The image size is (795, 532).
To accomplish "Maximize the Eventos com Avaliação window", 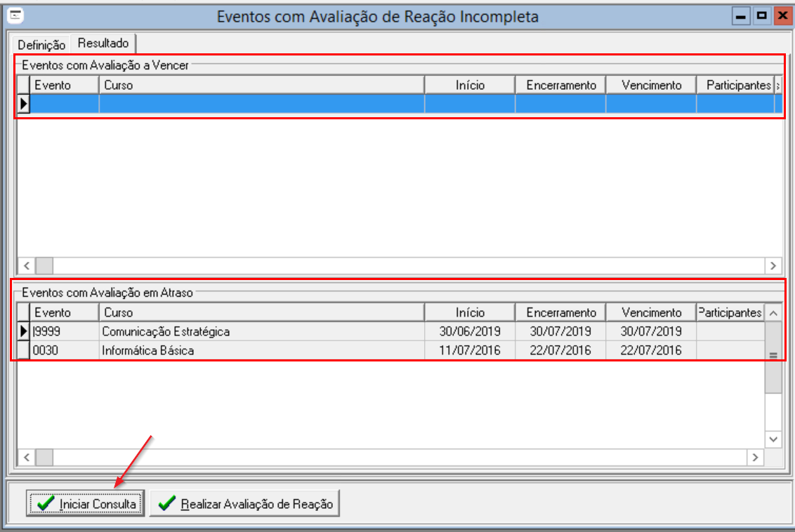I will (761, 15).
